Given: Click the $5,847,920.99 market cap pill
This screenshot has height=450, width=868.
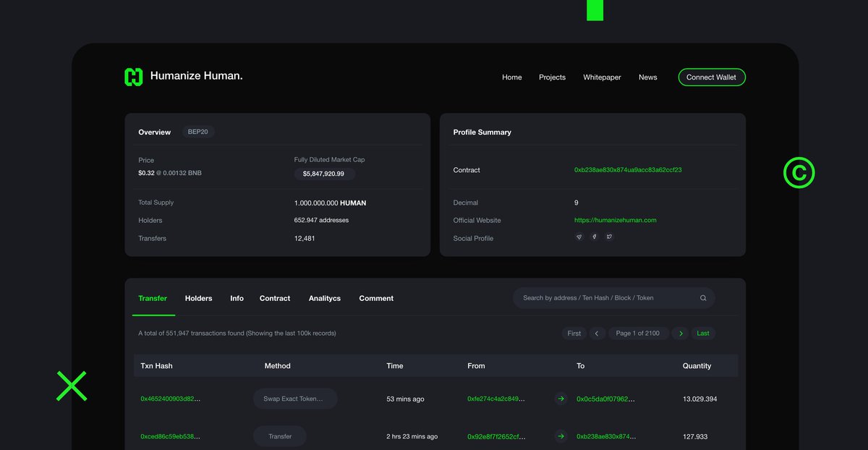Looking at the screenshot, I should [x=324, y=174].
